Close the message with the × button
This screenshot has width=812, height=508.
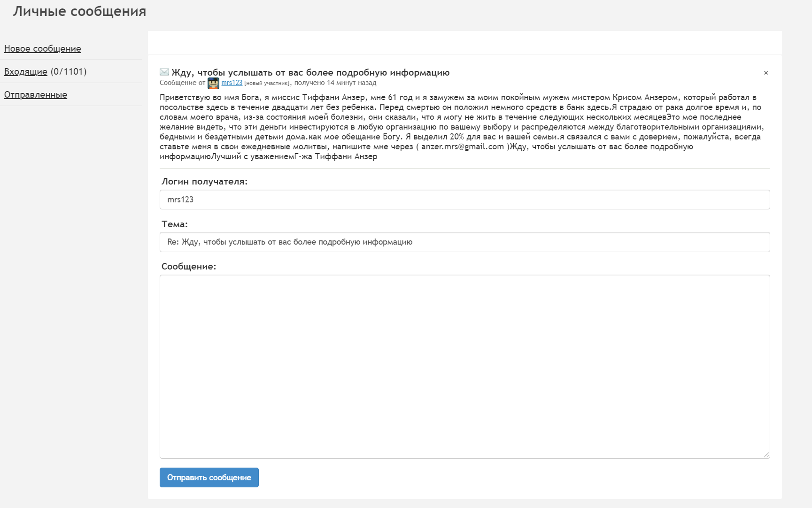coord(766,73)
